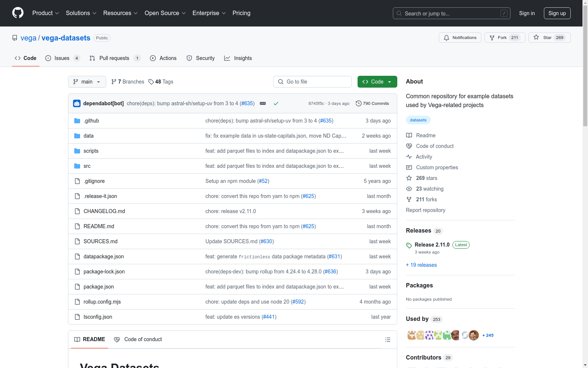Click the stars icon in About
The width and height of the screenshot is (588, 368).
tap(409, 178)
